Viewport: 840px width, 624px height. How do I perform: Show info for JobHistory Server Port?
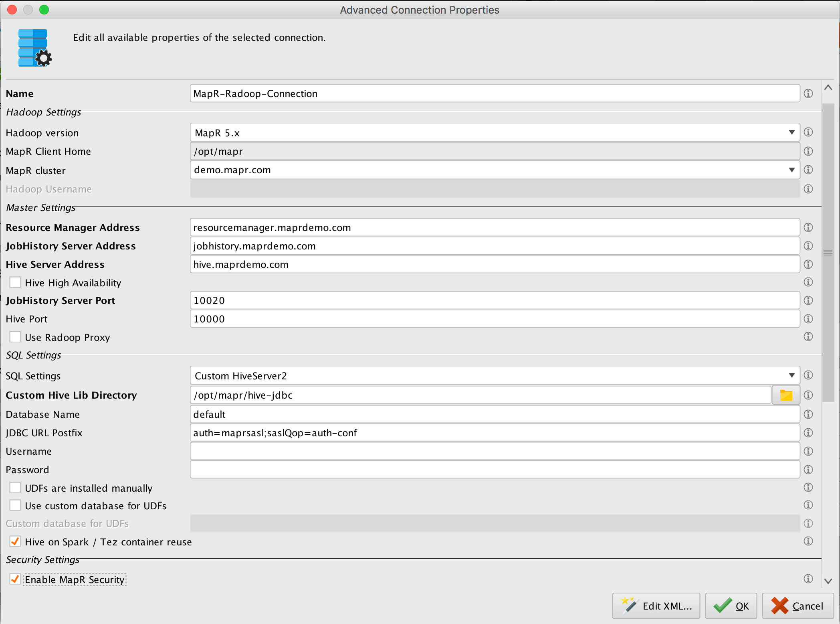click(808, 300)
